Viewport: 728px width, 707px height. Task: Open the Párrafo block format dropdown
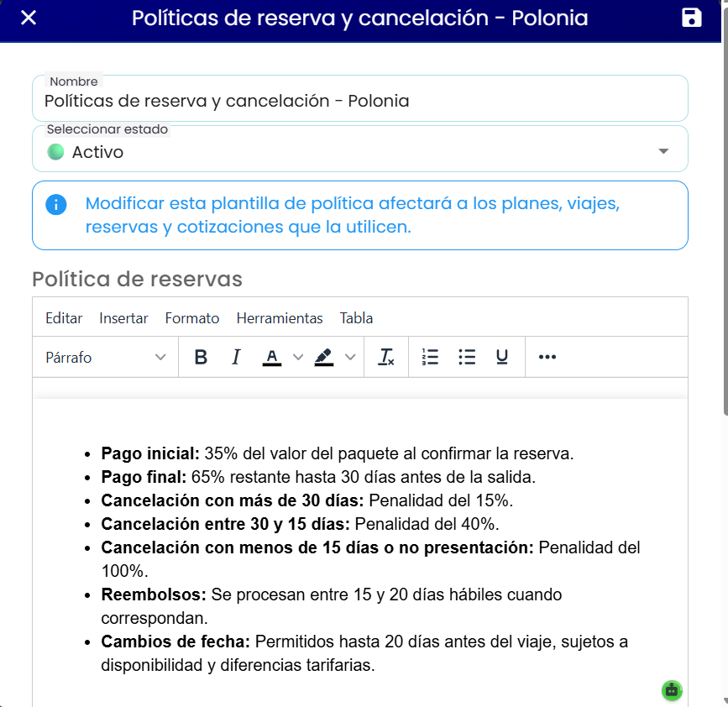pyautogui.click(x=106, y=358)
